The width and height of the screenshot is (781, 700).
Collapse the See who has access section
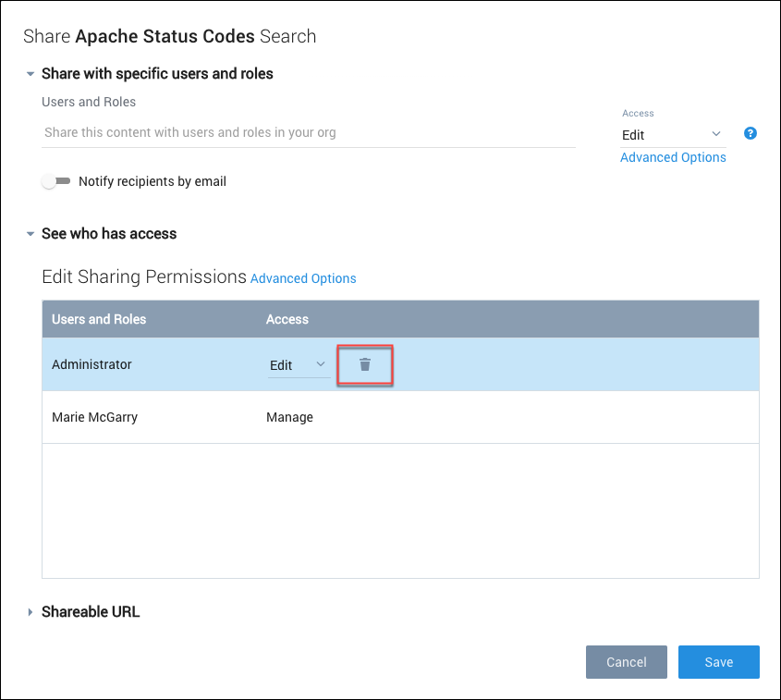[x=31, y=234]
